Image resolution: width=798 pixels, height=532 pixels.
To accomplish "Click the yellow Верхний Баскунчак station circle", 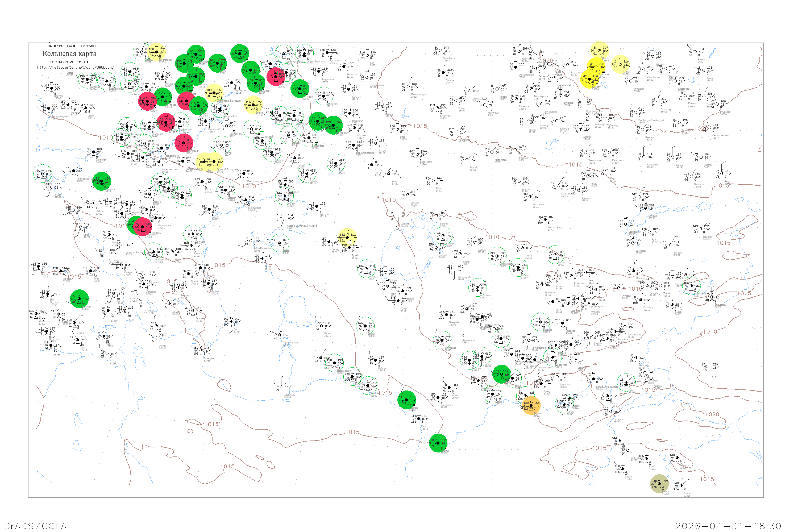I will pos(214,162).
